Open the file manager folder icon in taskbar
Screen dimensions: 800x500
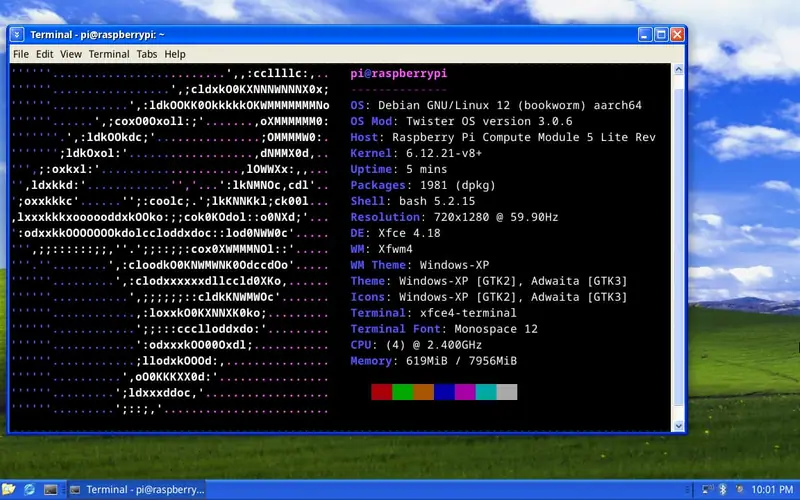click(8, 489)
